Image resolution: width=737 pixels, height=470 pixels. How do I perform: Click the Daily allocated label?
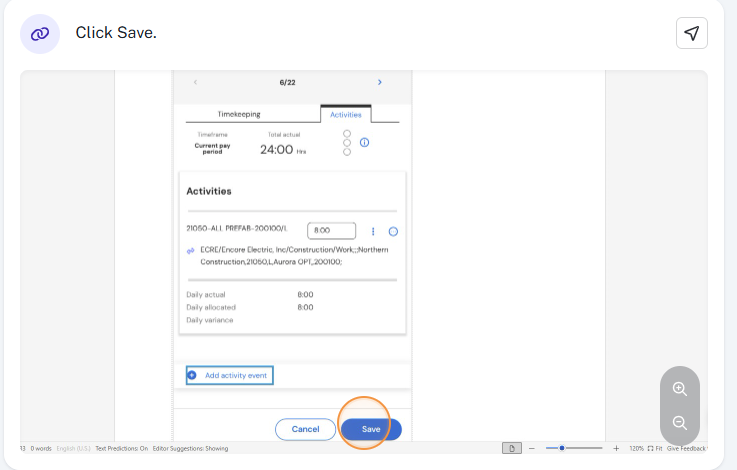tap(211, 307)
